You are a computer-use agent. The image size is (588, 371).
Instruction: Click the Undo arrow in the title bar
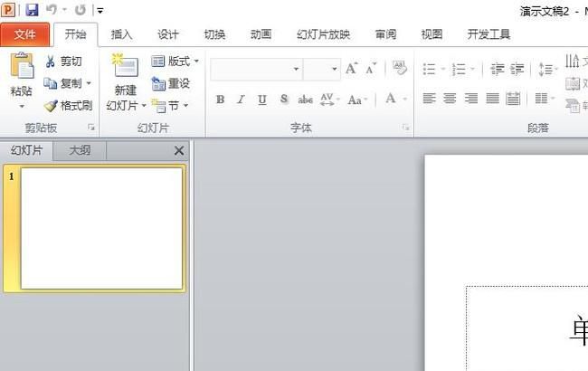point(52,10)
